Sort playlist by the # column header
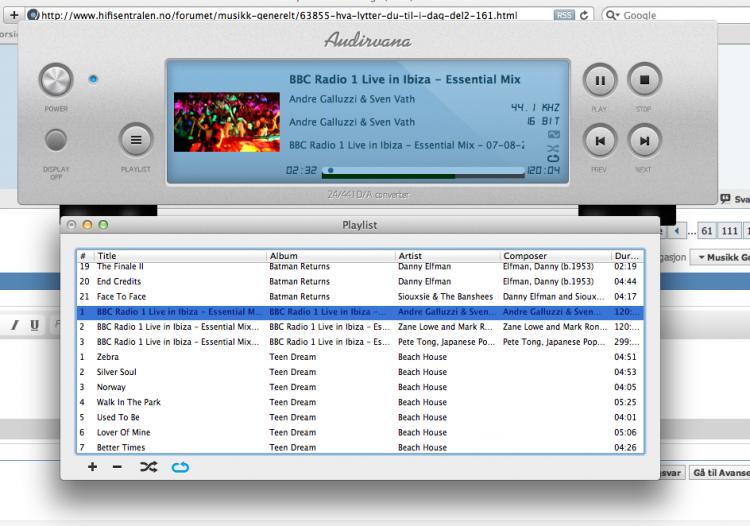This screenshot has width=750, height=526. pyautogui.click(x=85, y=256)
